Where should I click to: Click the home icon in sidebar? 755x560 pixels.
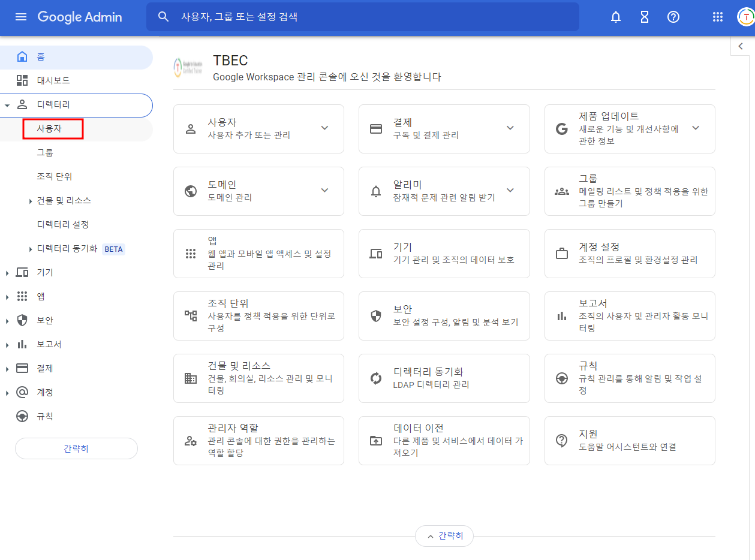point(22,57)
